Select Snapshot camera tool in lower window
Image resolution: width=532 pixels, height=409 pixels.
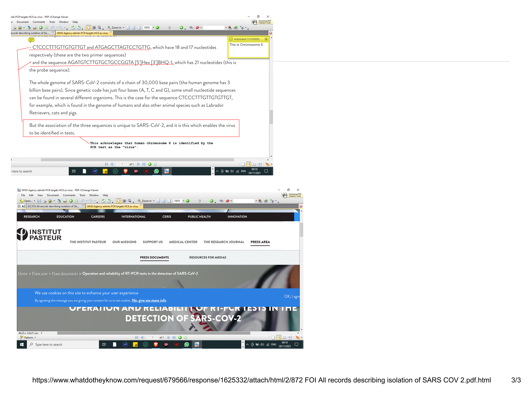[124, 201]
